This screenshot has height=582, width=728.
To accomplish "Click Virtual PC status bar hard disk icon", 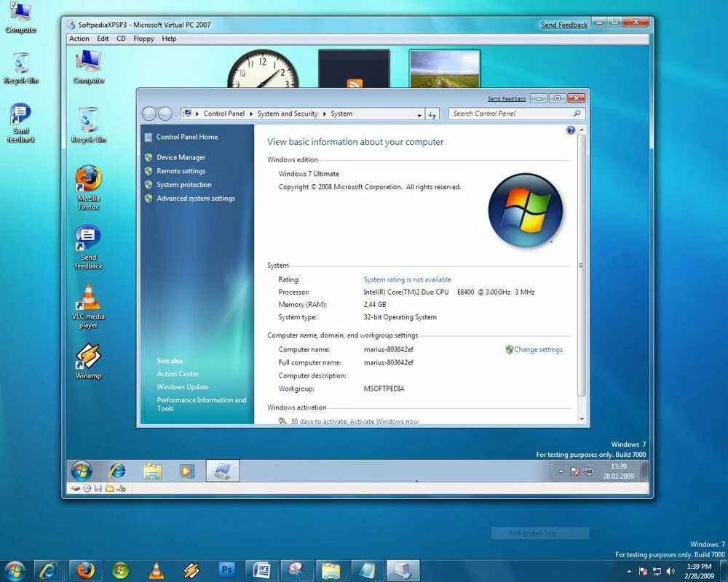I will [75, 488].
